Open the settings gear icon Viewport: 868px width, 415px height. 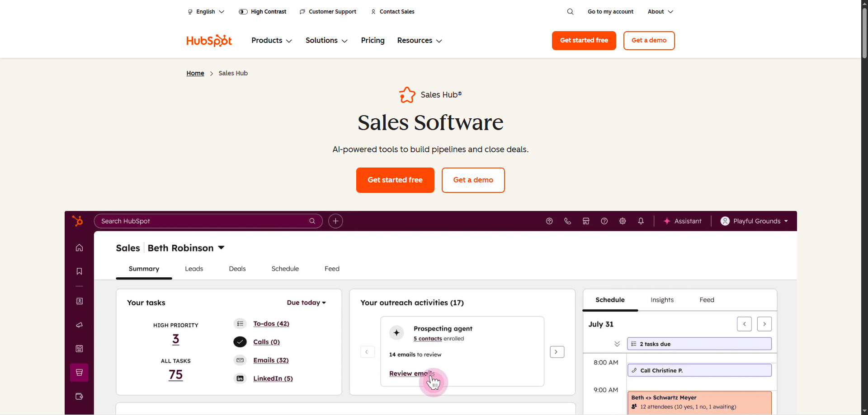(623, 221)
